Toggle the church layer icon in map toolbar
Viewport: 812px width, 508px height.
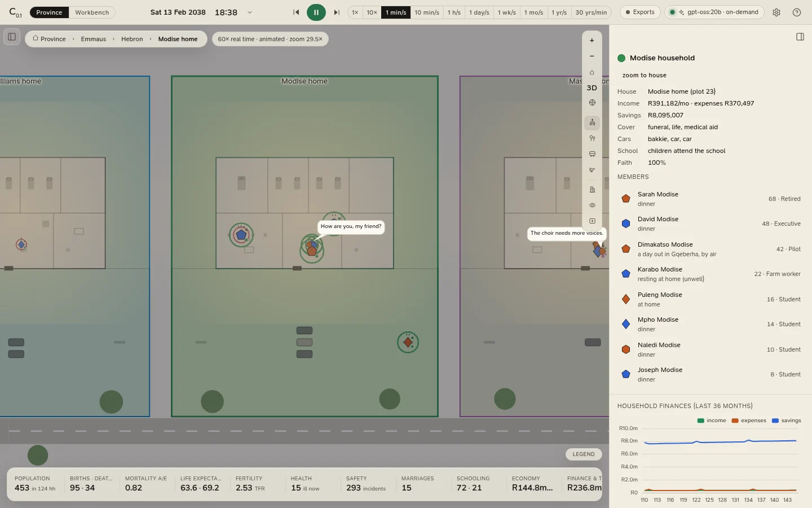point(592,122)
